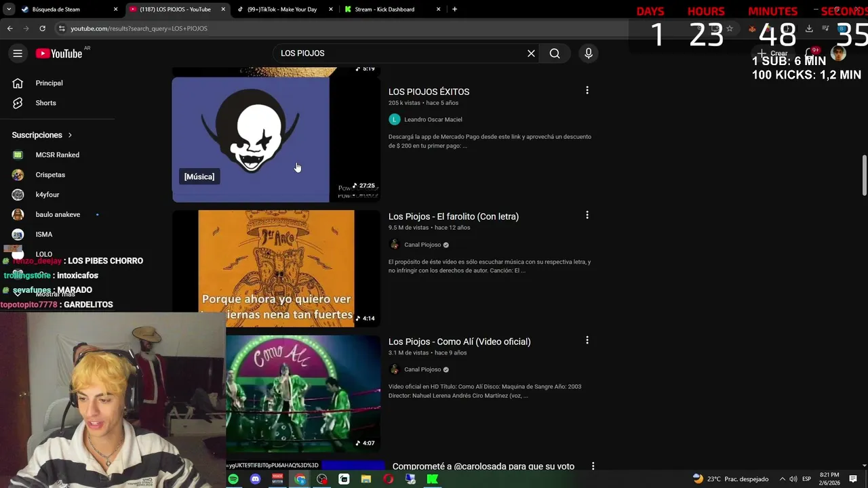This screenshot has width=868, height=488.
Task: Expand the Suscripciones section arrow
Action: coord(70,135)
